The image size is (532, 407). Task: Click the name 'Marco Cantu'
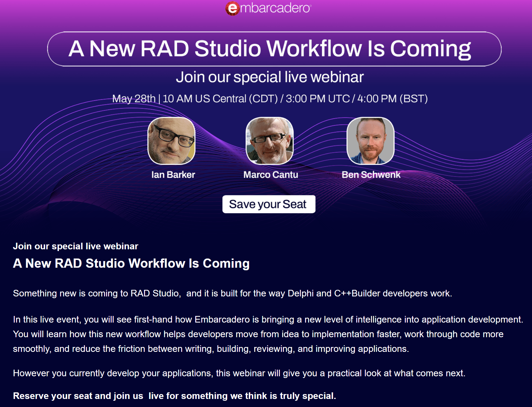point(271,175)
